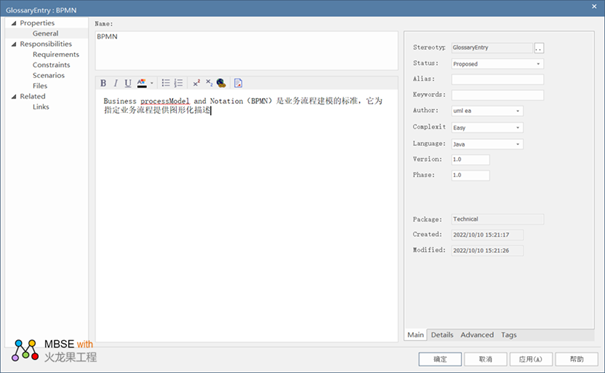The width and height of the screenshot is (605, 373).
Task: Collapse the Related tree node
Action: tap(14, 96)
